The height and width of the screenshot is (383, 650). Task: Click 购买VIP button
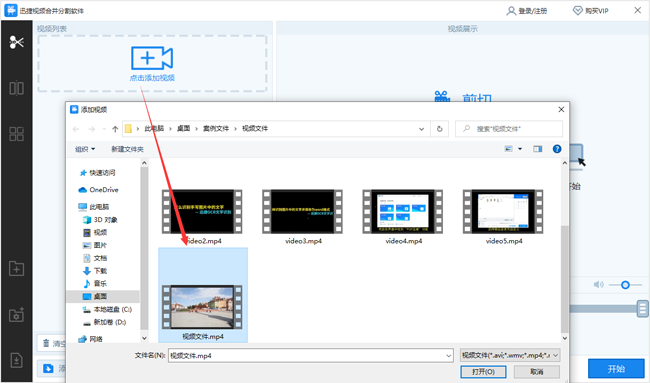point(591,11)
